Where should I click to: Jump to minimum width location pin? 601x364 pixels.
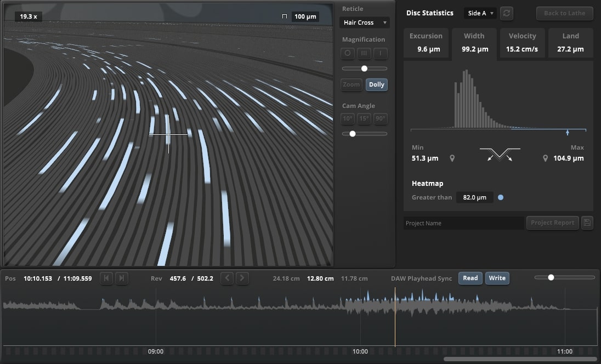(x=452, y=158)
